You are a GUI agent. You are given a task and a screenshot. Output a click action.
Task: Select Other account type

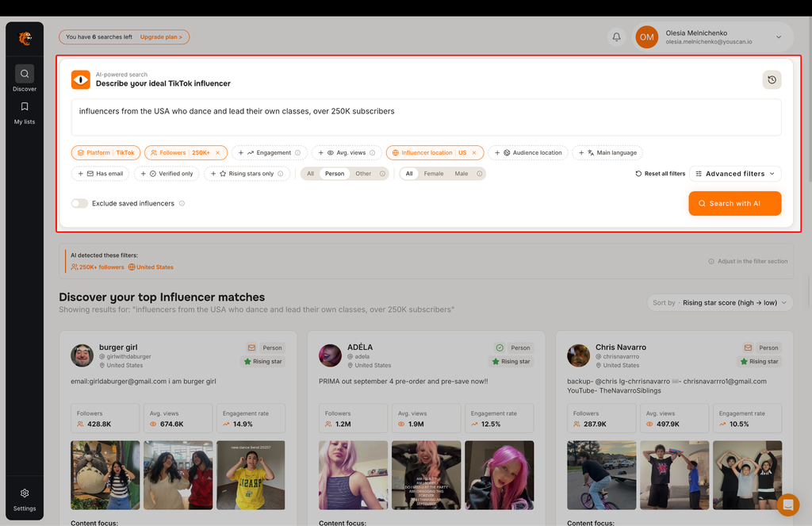[363, 174]
